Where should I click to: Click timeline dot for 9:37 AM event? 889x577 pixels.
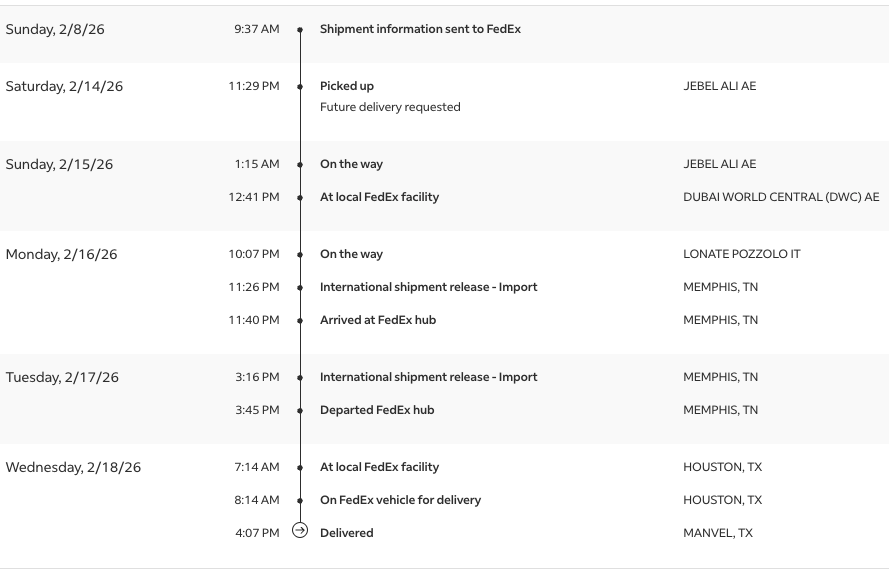pos(300,30)
